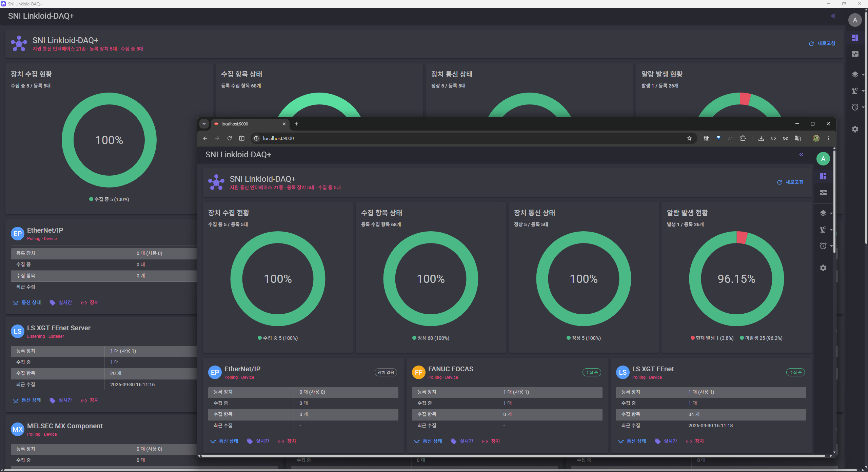Viewport: 868px width, 472px height.
Task: Toggle legend 정상 5 (100%) in browser
Action: tap(584, 338)
